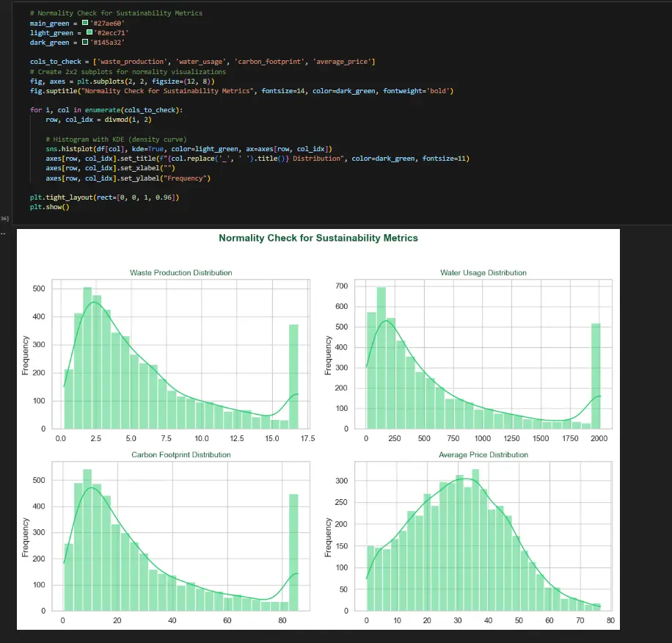Image resolution: width=672 pixels, height=643 pixels.
Task: Click the cell execution count 36 marker
Action: 4,219
